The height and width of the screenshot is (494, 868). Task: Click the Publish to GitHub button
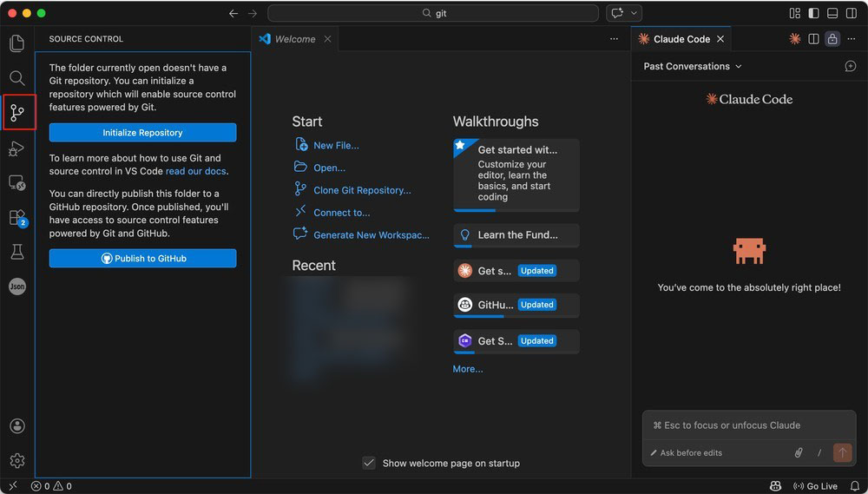143,258
